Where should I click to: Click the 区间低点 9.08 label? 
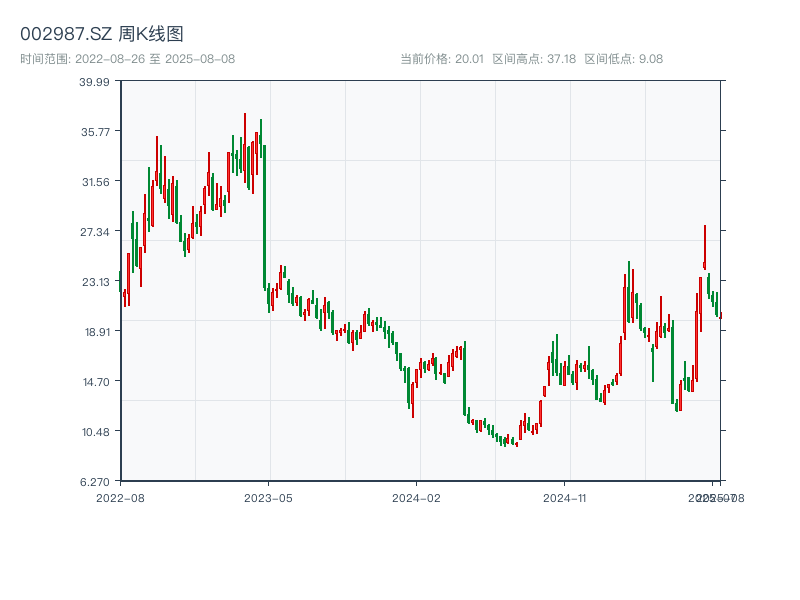[623, 59]
